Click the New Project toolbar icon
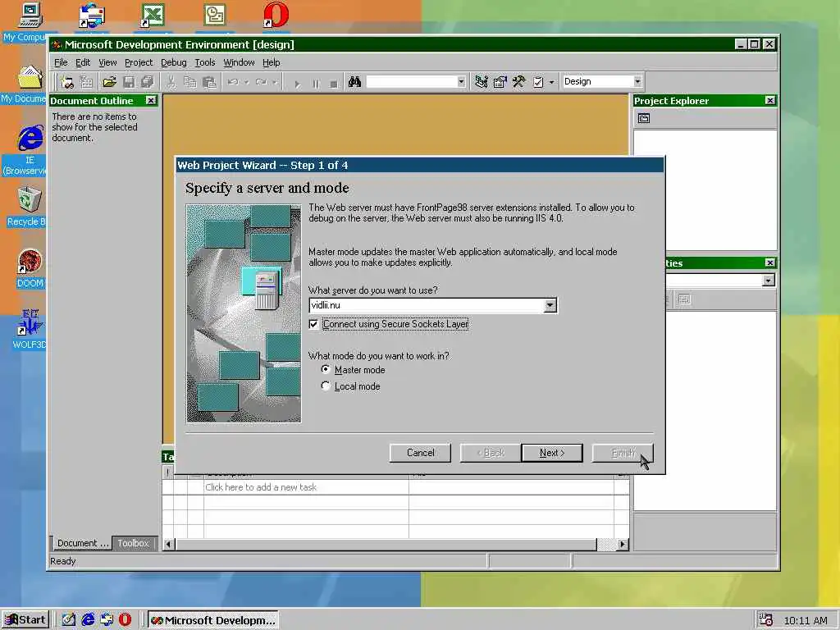The width and height of the screenshot is (840, 630). [67, 82]
